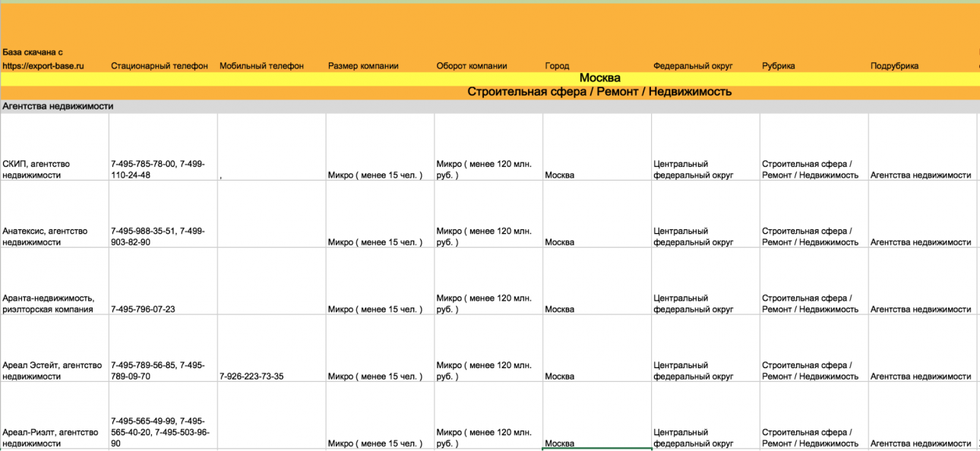This screenshot has width=980, height=451.
Task: Select the 'Федеральный округ' header cell
Action: tap(706, 38)
